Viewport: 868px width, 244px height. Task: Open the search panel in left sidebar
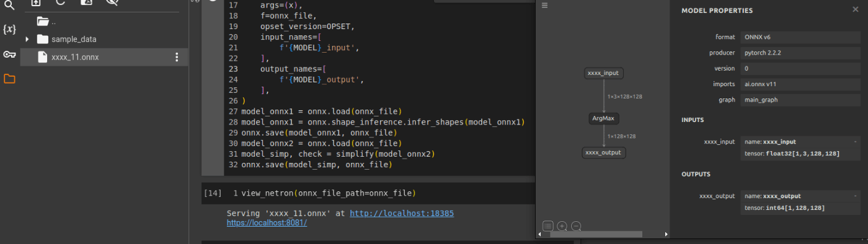click(x=9, y=5)
